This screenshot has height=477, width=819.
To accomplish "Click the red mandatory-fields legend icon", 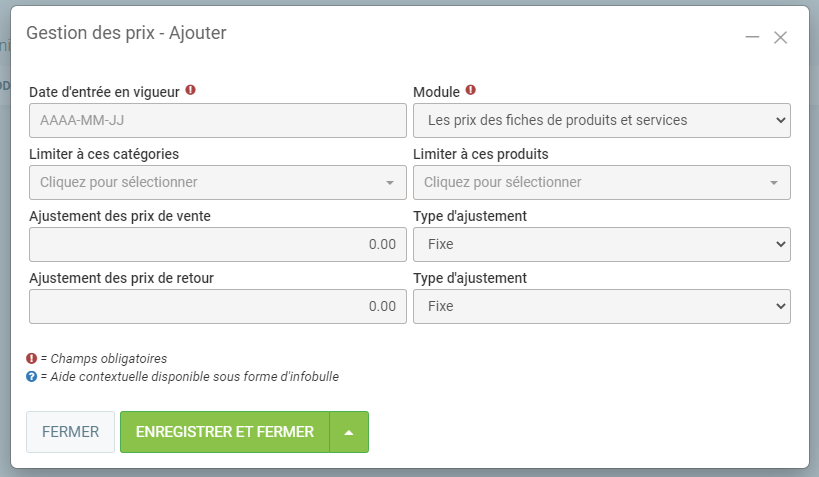I will click(x=31, y=358).
